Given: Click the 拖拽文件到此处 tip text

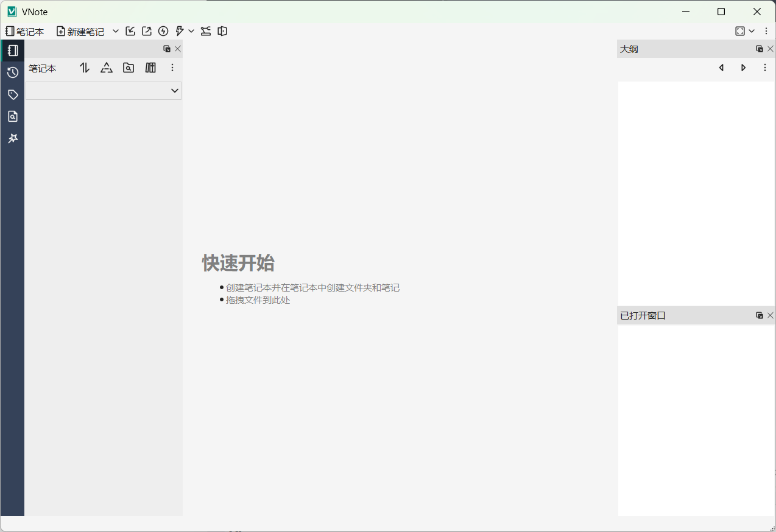Looking at the screenshot, I should [258, 299].
